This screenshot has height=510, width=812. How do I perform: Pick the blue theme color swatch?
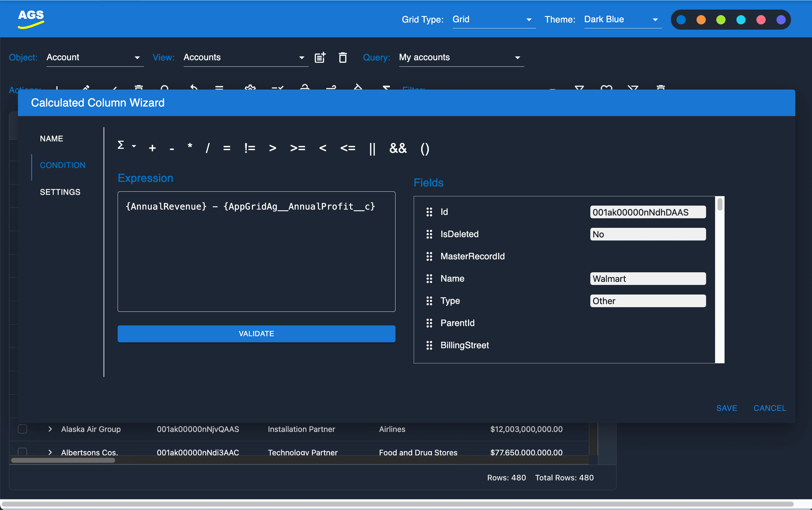[x=681, y=20]
